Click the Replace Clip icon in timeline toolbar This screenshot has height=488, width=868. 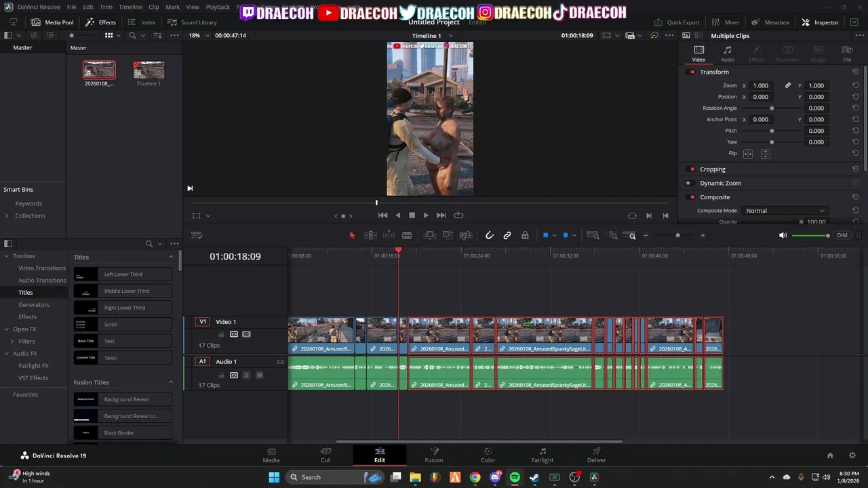[466, 235]
